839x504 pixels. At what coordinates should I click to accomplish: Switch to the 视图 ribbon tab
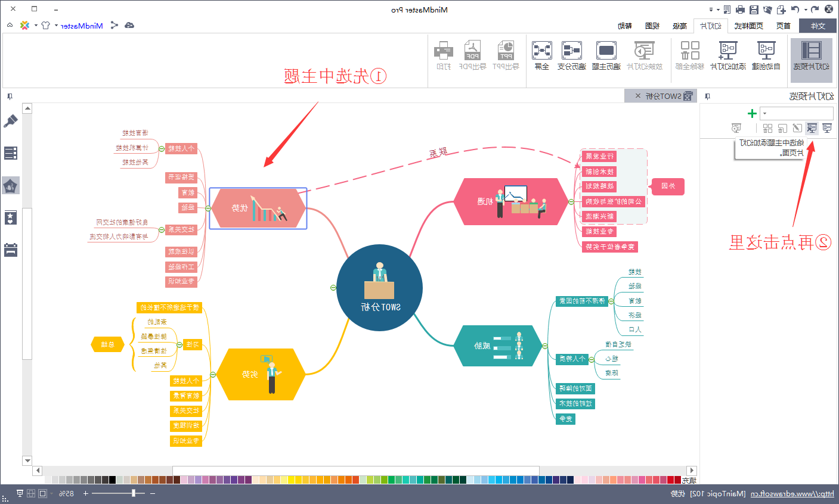(x=652, y=26)
